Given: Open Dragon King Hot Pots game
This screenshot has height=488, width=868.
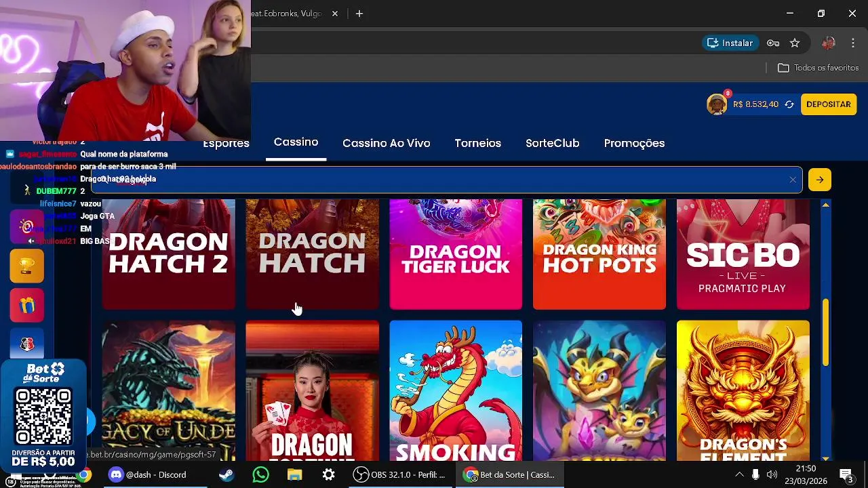Looking at the screenshot, I should pos(599,254).
